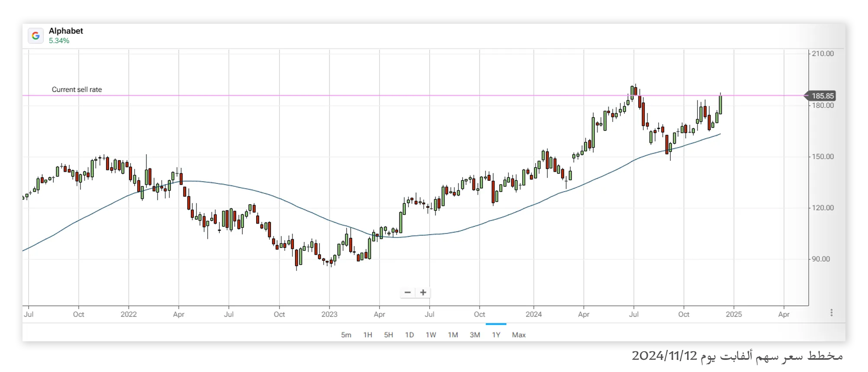
Task: Click the 5.34% change value
Action: click(59, 41)
